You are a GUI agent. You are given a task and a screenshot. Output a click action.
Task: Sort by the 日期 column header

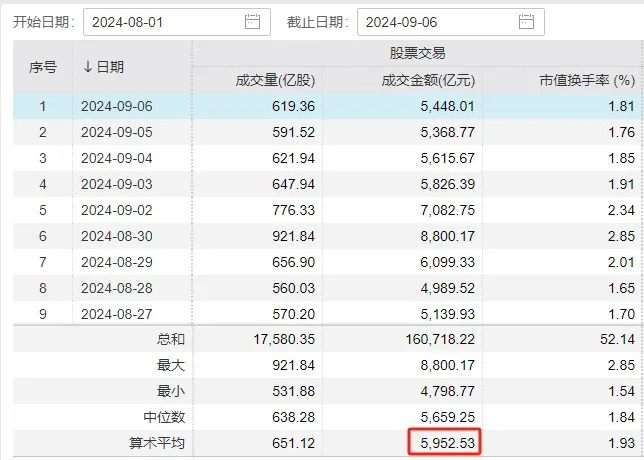(104, 67)
